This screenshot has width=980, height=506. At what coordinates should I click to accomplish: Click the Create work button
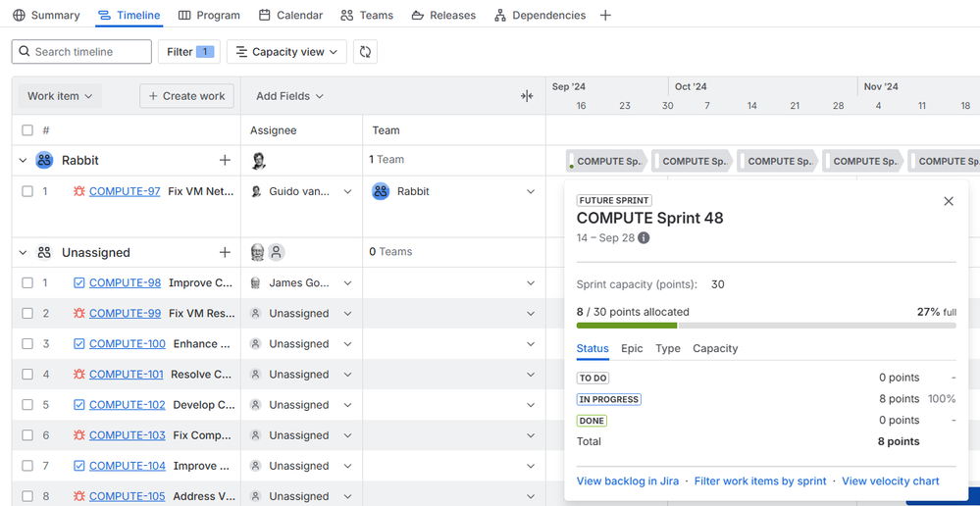[x=186, y=95]
